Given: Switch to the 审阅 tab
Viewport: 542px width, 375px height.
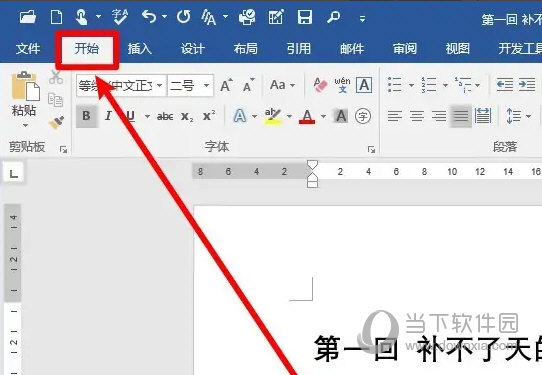Looking at the screenshot, I should coord(404,49).
